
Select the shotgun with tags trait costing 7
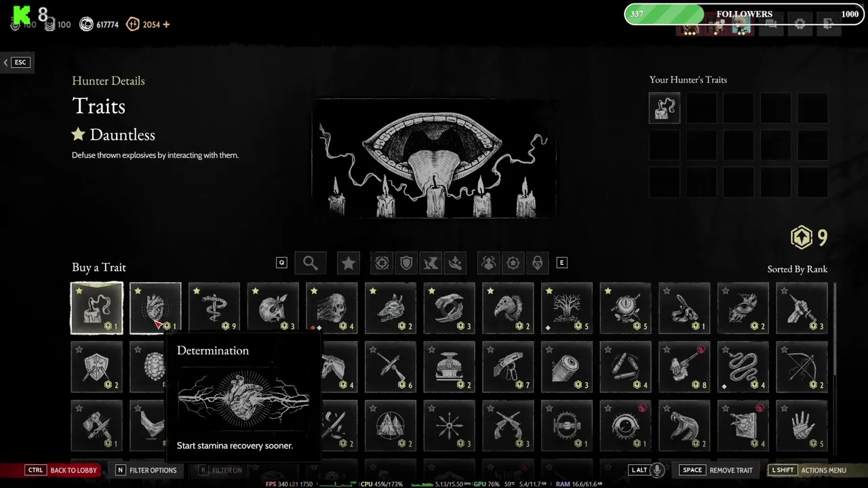(508, 367)
